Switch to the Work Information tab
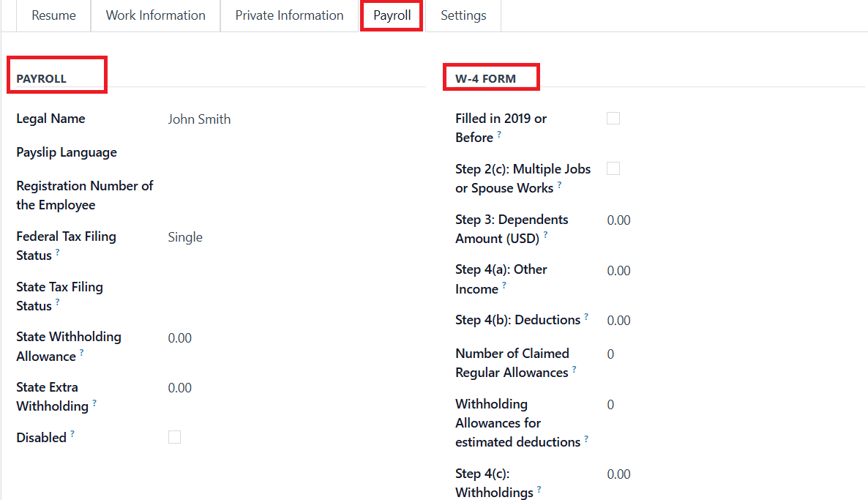 (155, 15)
